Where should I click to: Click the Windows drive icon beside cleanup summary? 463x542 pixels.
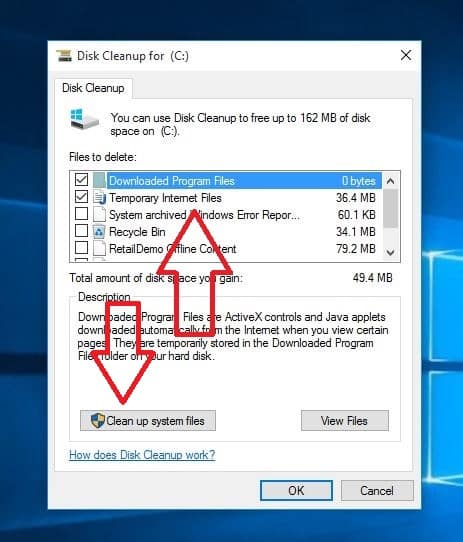tap(84, 119)
